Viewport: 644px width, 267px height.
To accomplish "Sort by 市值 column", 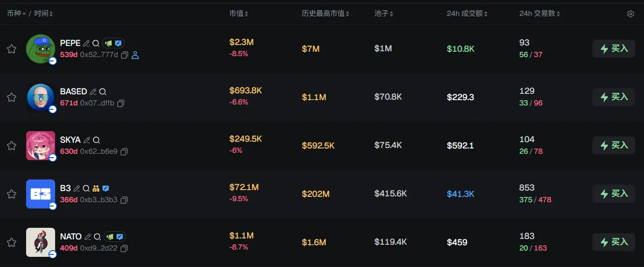I will click(239, 14).
